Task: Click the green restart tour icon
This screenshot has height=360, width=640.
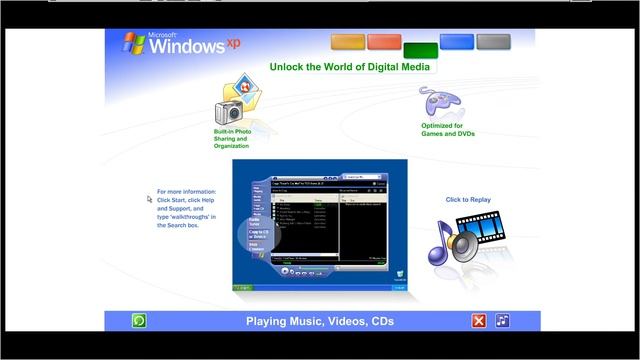Action: click(x=139, y=321)
